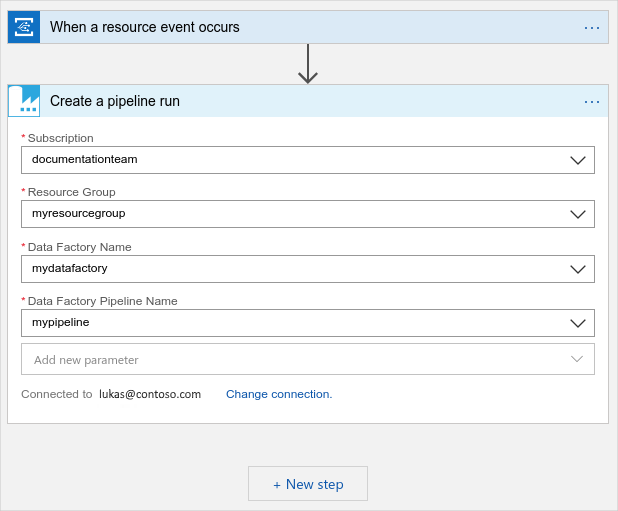Open ellipsis menu for Create a pipeline run
This screenshot has width=618, height=511.
592,101
